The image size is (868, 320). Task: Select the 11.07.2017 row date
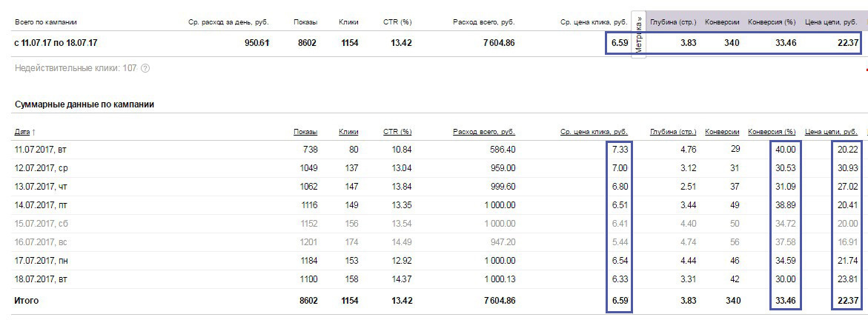pos(40,150)
